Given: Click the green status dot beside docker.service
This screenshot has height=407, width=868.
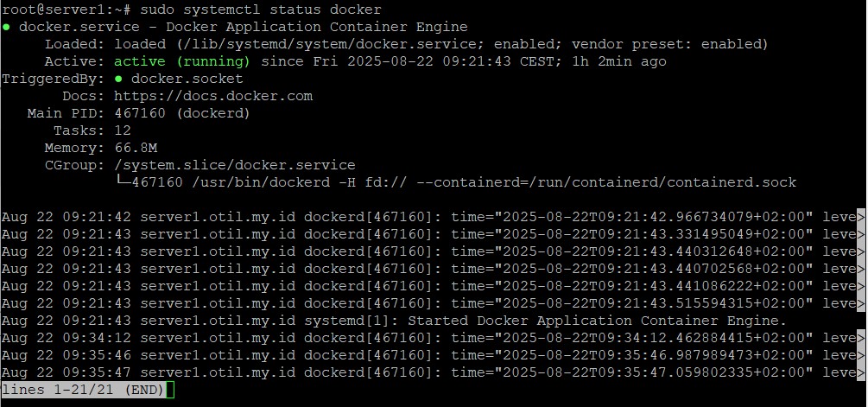Looking at the screenshot, I should pos(6,27).
